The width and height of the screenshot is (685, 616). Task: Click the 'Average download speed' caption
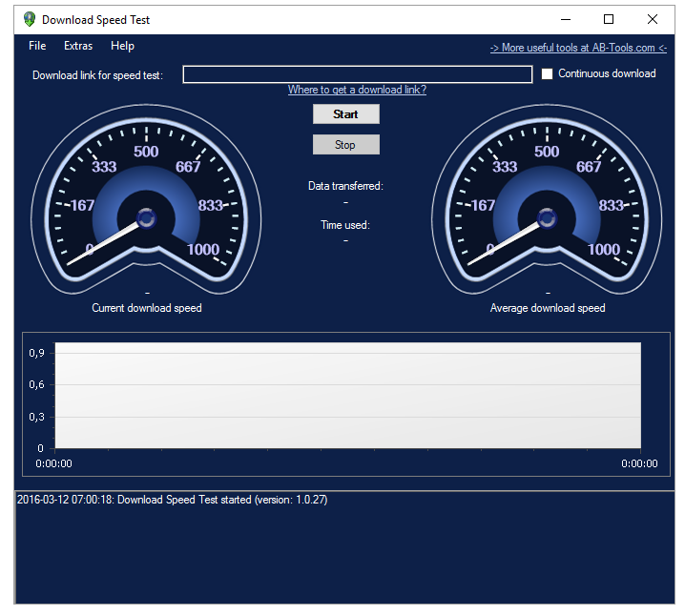[548, 308]
